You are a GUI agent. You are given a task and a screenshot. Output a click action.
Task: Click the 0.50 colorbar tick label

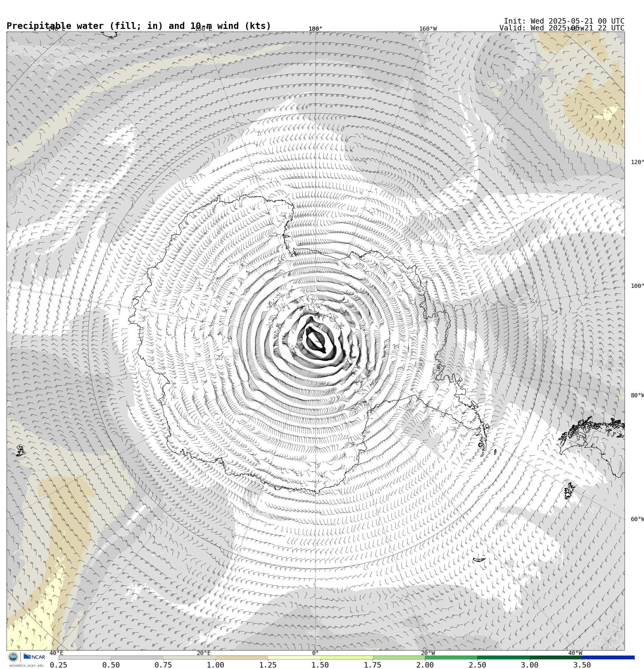pos(111,665)
